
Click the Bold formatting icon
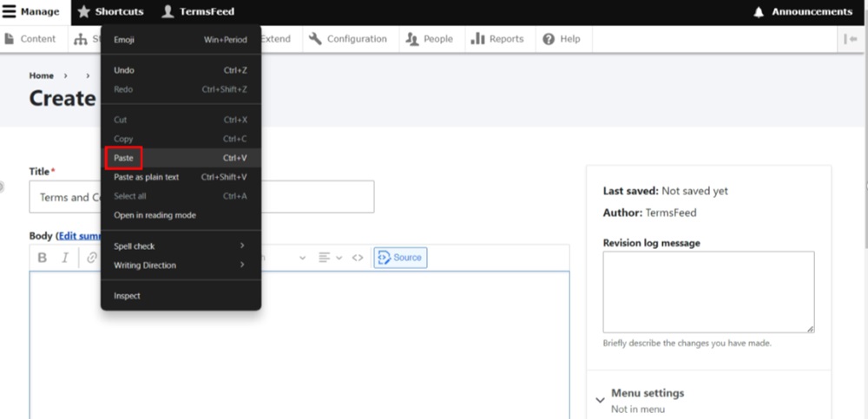pyautogui.click(x=42, y=258)
